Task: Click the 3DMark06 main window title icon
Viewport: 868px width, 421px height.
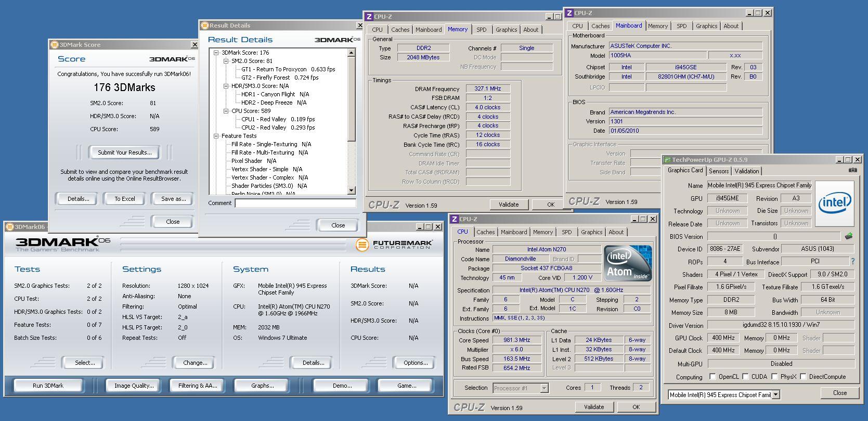Action: tap(9, 227)
